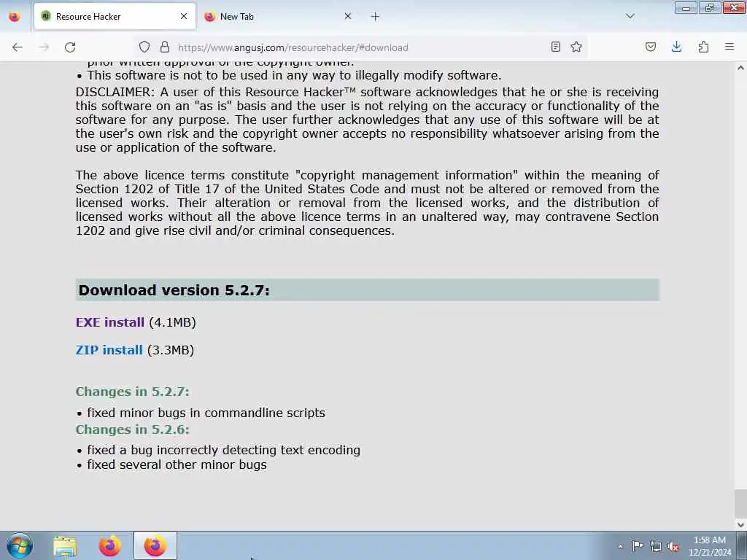List all tabs dropdown arrow
Screen dimensions: 747x560
click(x=630, y=16)
